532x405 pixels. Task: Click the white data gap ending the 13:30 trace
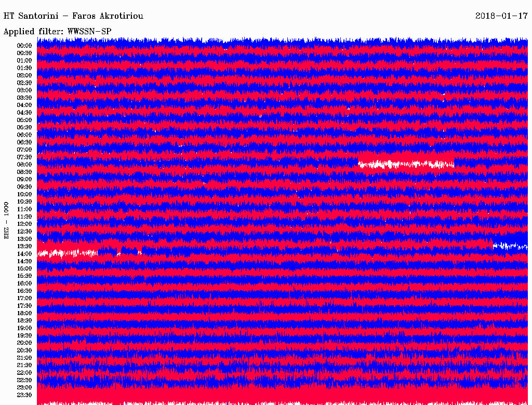click(x=510, y=246)
